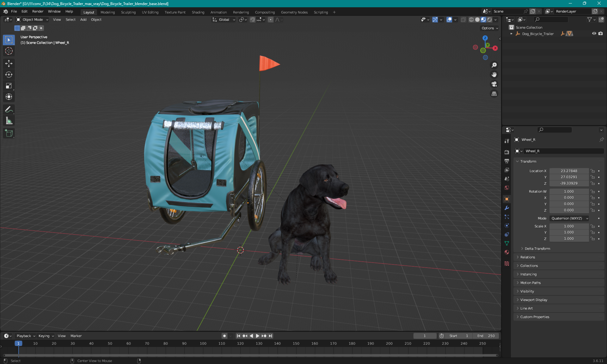
Task: Open the Render properties tab
Action: point(507,152)
